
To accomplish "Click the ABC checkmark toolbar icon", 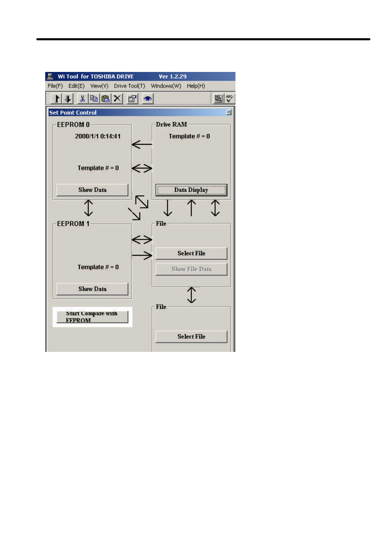I will click(229, 99).
